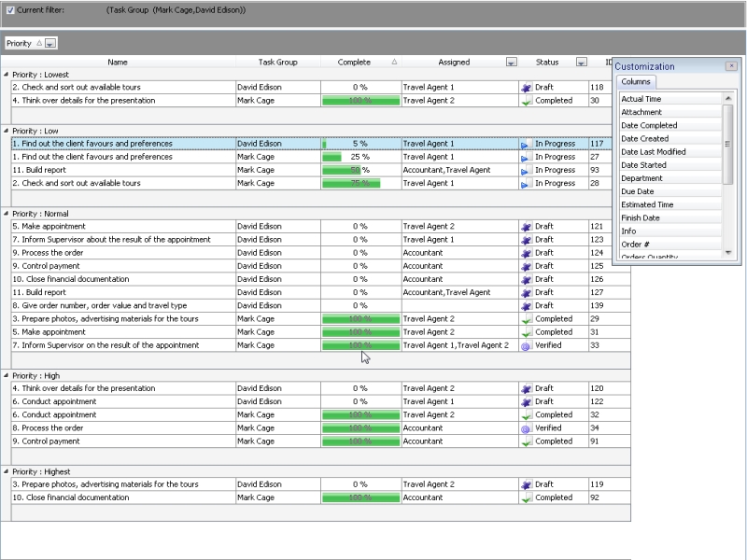Click the Customization list scrollbar thumb

728,144
